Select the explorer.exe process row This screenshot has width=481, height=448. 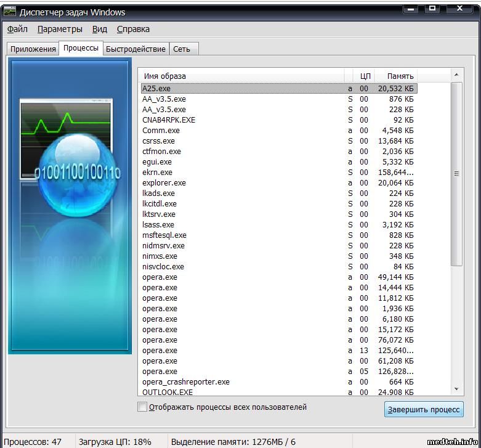pyautogui.click(x=164, y=183)
